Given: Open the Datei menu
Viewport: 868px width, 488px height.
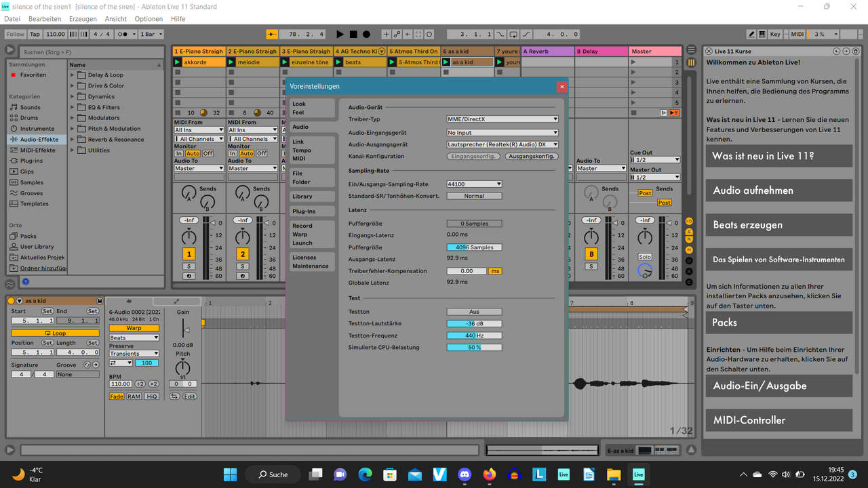Looking at the screenshot, I should click(x=12, y=19).
